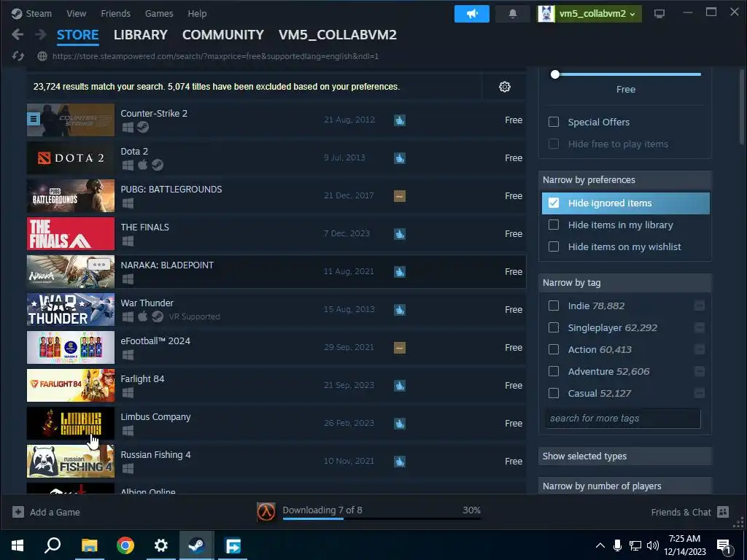Click the mixed review icon for PUBG: BATTLEGROUNDS
Screen dimensions: 747x560
[x=400, y=195]
